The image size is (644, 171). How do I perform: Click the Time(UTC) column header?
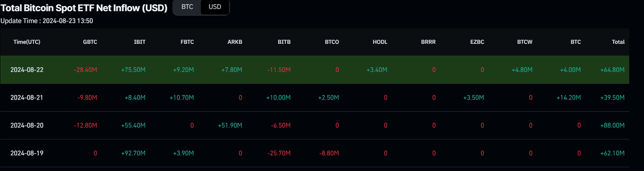click(27, 42)
